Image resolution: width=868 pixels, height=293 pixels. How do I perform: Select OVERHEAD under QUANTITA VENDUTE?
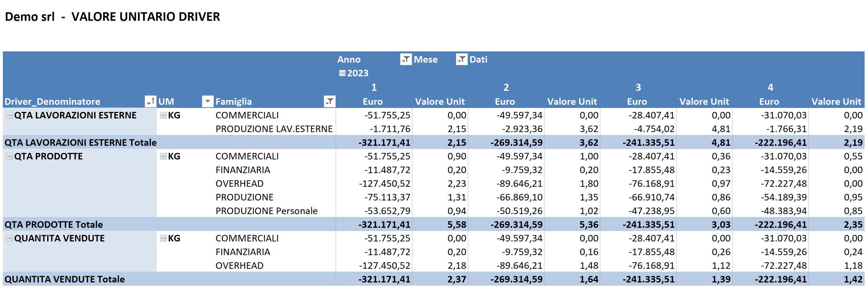pyautogui.click(x=239, y=265)
